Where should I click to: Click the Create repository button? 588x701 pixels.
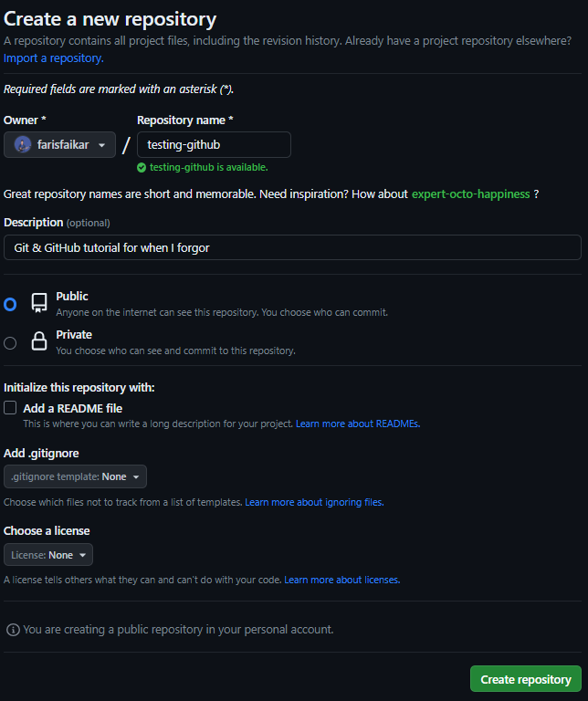525,679
